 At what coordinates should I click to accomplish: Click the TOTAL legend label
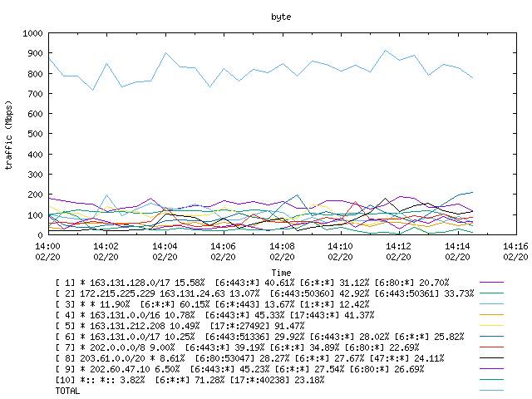(68, 392)
